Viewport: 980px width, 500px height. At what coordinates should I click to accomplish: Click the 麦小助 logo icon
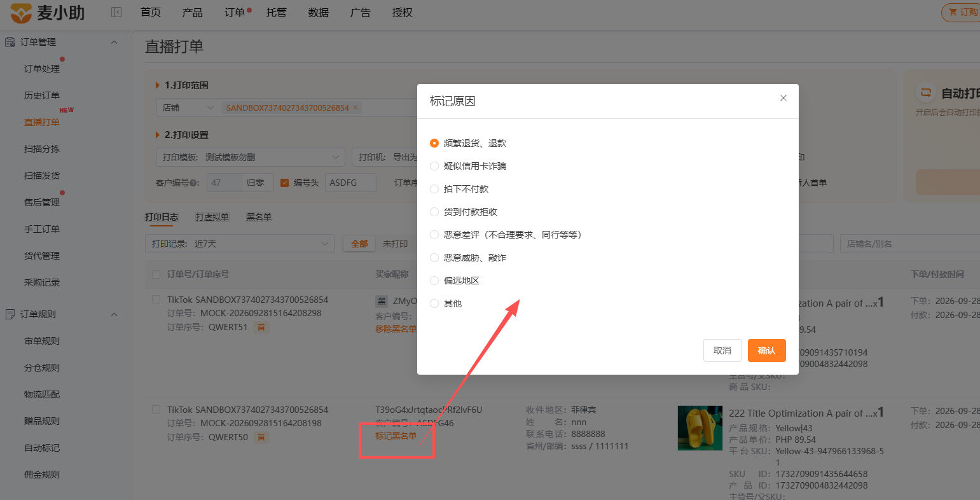(20, 12)
